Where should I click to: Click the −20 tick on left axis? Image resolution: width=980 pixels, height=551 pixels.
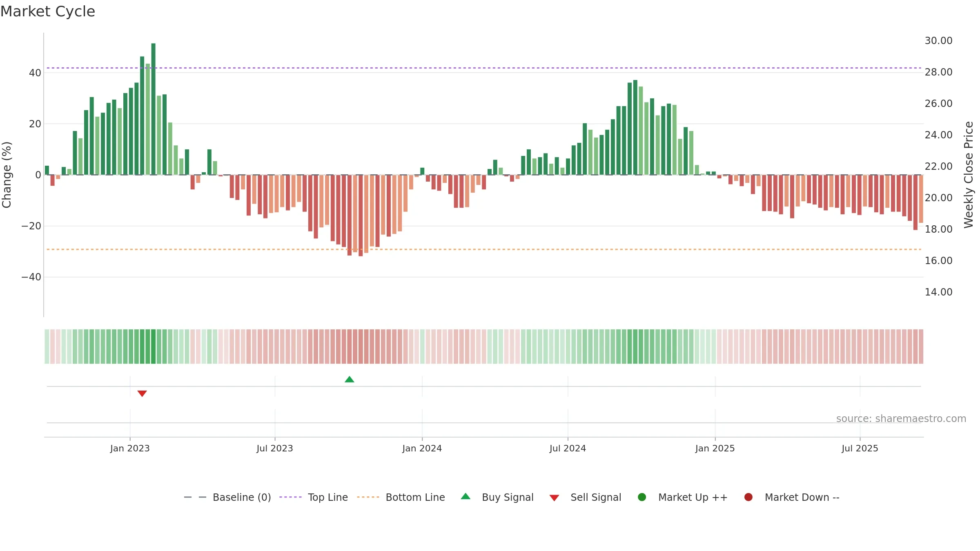31,226
